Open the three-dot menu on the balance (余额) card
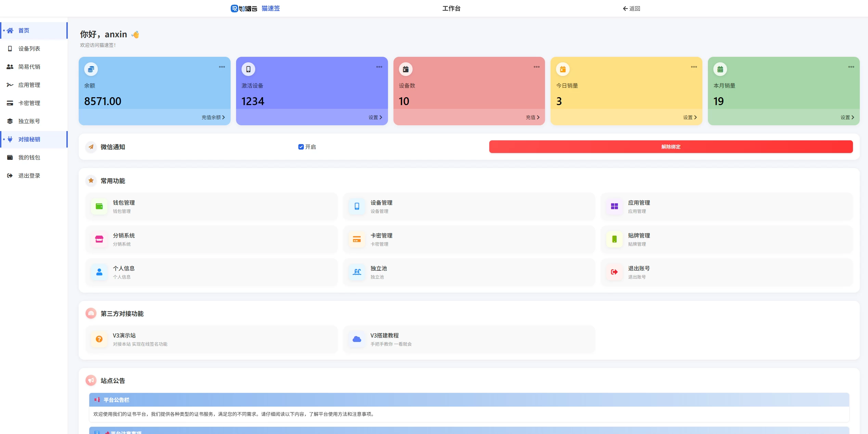Viewport: 868px width, 434px height. (x=222, y=67)
